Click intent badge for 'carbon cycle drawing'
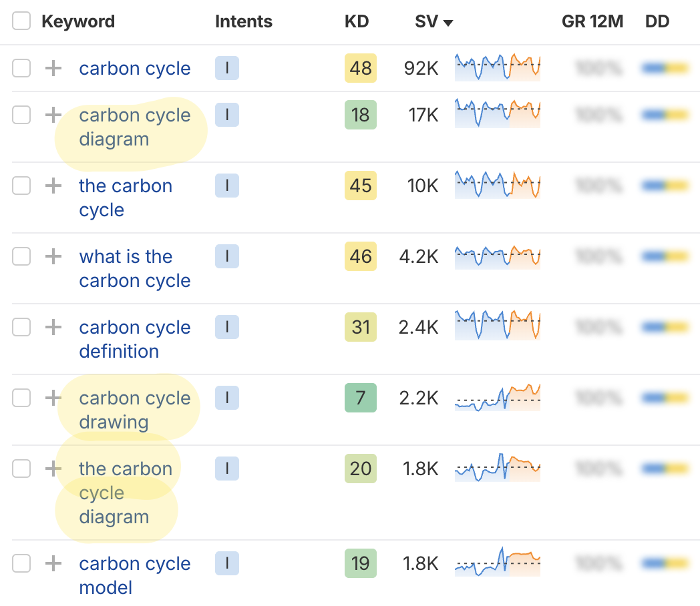 [x=227, y=398]
